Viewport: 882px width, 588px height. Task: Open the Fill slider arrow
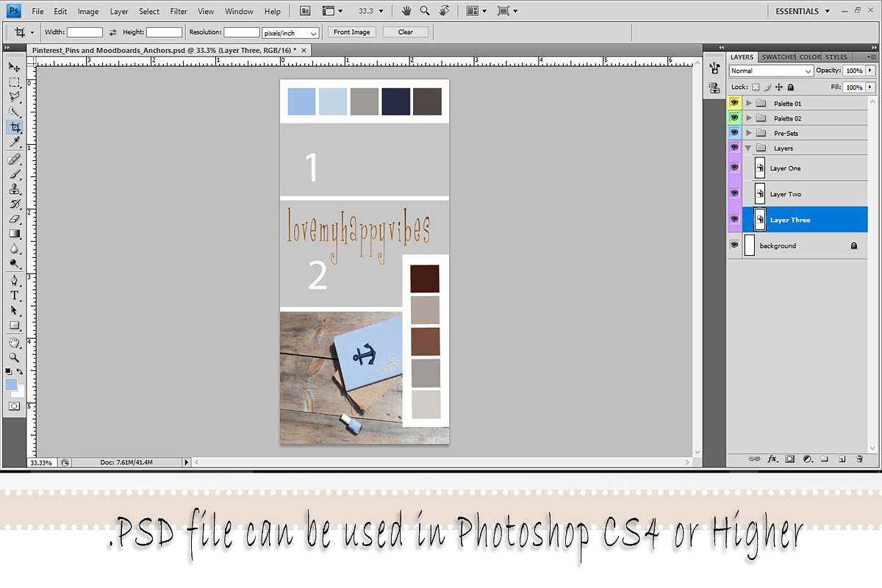coord(870,87)
